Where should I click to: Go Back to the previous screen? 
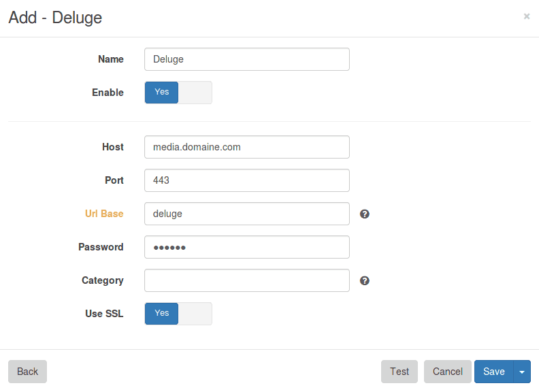(x=27, y=372)
